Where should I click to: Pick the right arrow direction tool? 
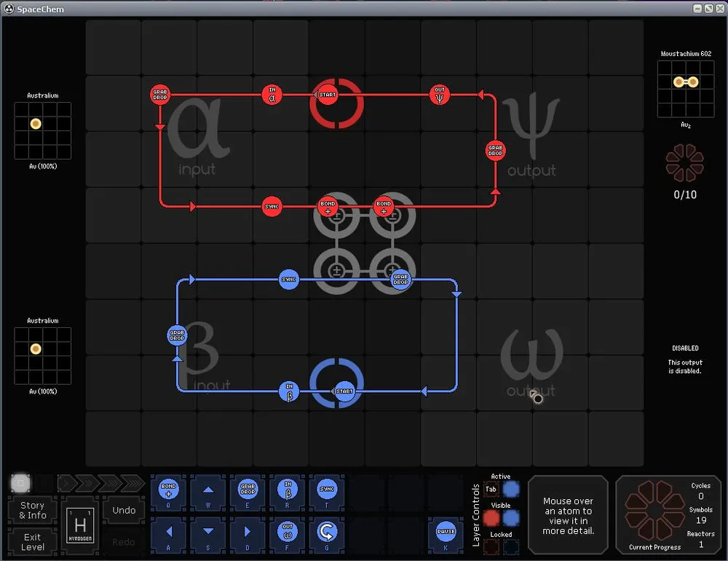248,530
